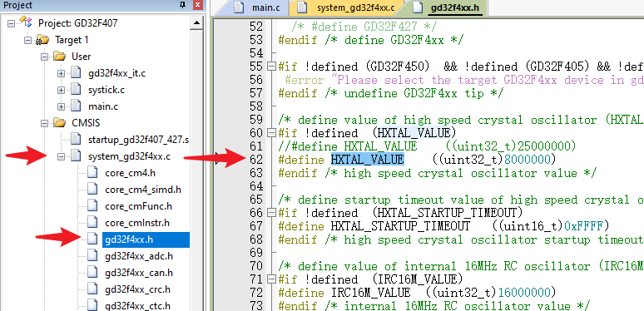Click the Project tree scroll-up arrow
Image resolution: width=644 pixels, height=311 pixels.
pyautogui.click(x=197, y=22)
